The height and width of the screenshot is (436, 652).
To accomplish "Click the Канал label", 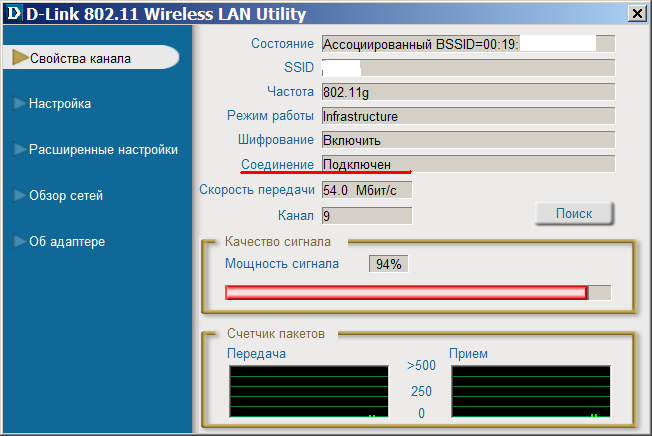I will pos(296,215).
